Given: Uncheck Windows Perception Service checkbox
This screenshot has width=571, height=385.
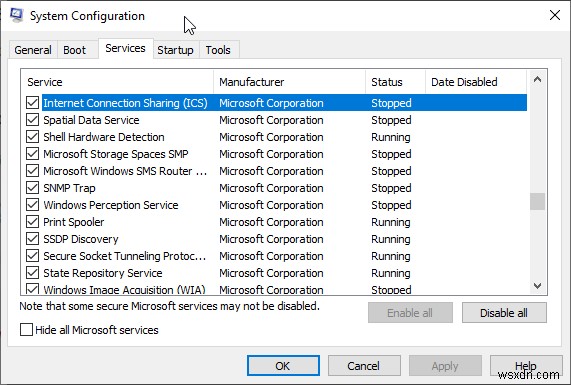Looking at the screenshot, I should 32,205.
